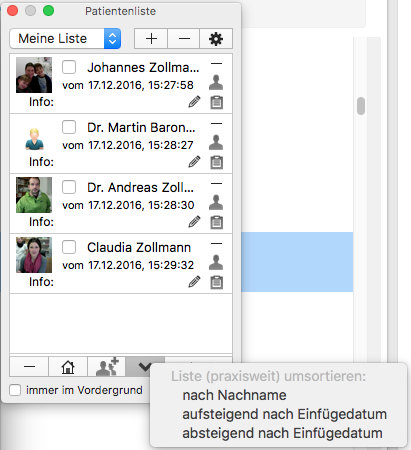Remove Claudia Zollmann via its small dash icon
The width and height of the screenshot is (411, 450).
point(216,243)
